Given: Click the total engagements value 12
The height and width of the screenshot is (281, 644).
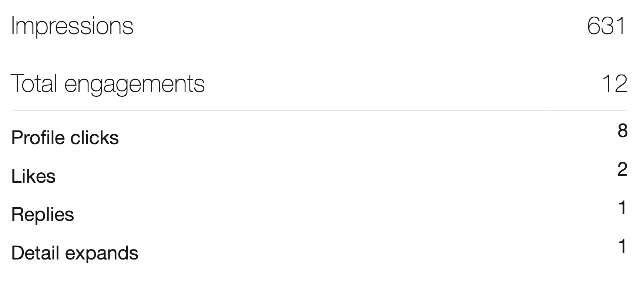Looking at the screenshot, I should pos(615,83).
